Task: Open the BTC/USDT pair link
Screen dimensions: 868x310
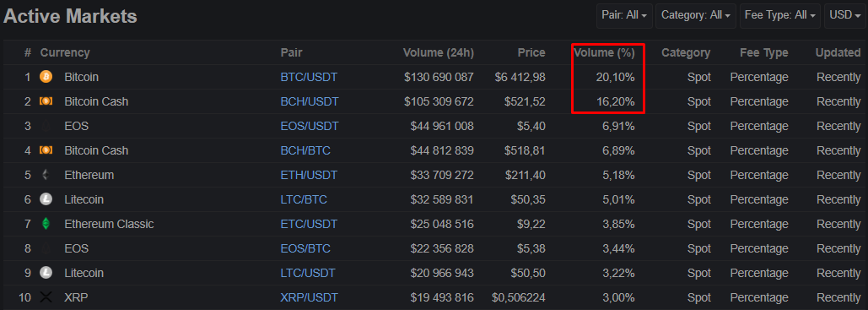Action: coord(309,77)
